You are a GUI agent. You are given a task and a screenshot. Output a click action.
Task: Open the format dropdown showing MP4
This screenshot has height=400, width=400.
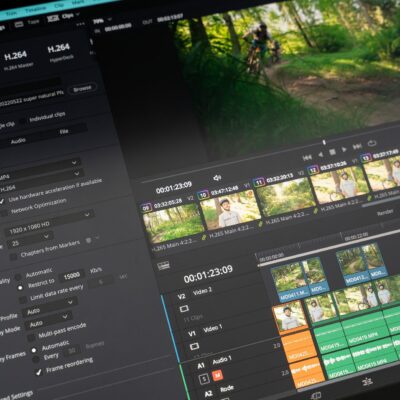click(39, 169)
